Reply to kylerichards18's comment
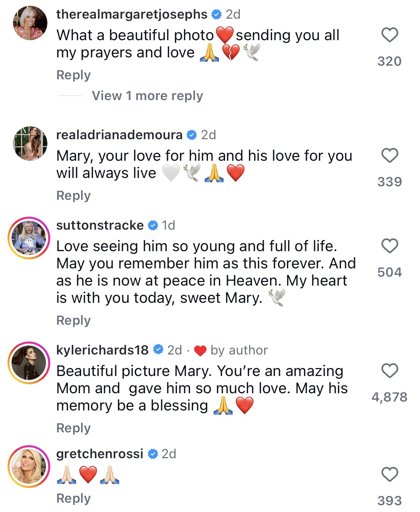 pyautogui.click(x=74, y=428)
